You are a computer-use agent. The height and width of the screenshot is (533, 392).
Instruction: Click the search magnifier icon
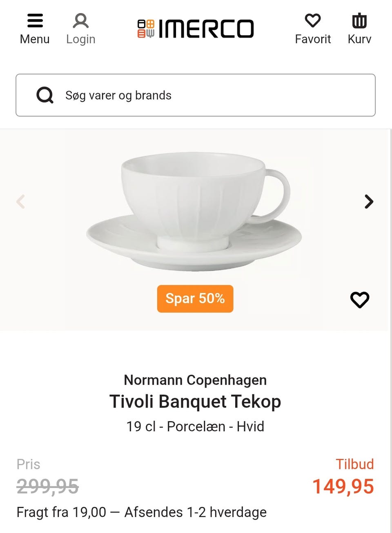click(x=45, y=95)
